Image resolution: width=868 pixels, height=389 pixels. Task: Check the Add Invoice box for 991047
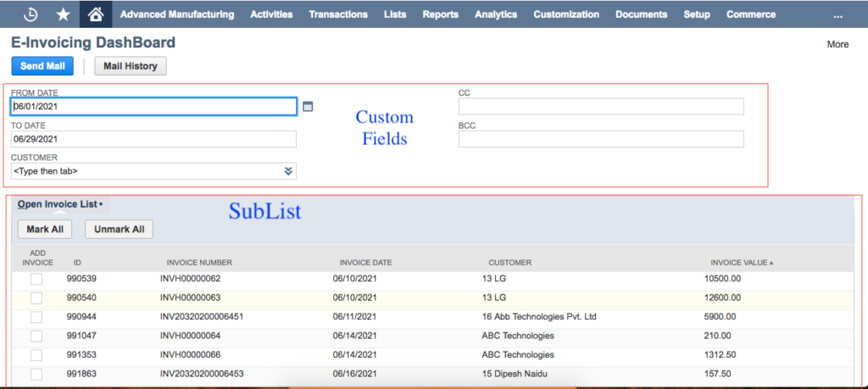(x=36, y=336)
